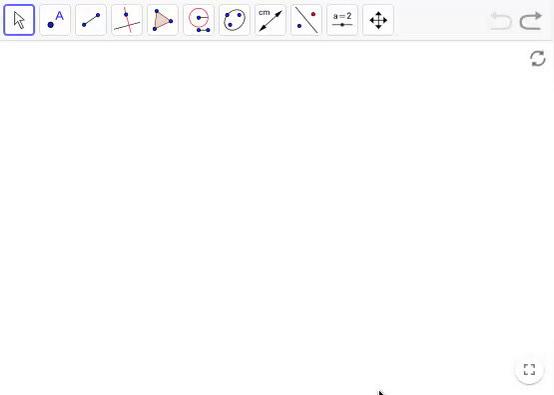The image size is (554, 395).
Task: Open the transformation tools group
Action: click(x=306, y=20)
